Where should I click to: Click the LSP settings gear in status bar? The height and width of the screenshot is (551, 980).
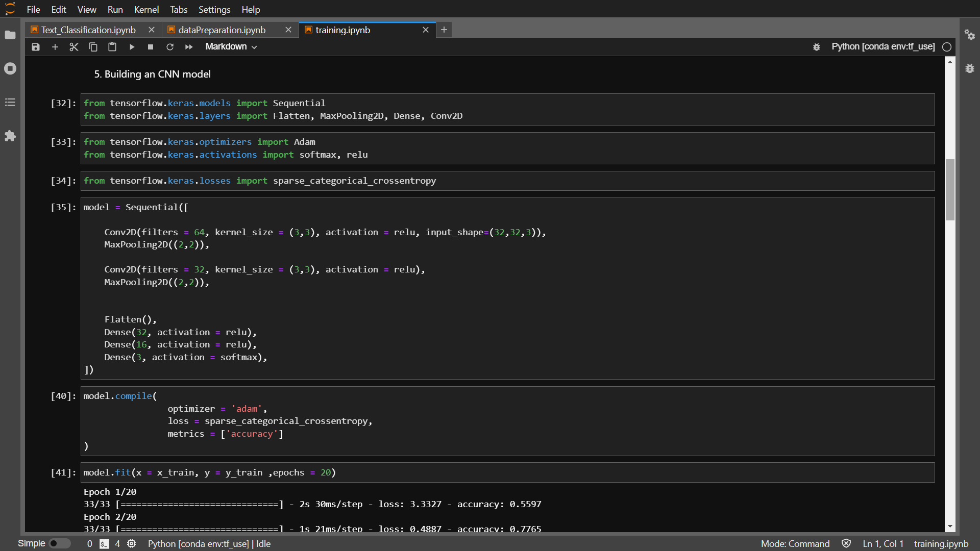(132, 544)
